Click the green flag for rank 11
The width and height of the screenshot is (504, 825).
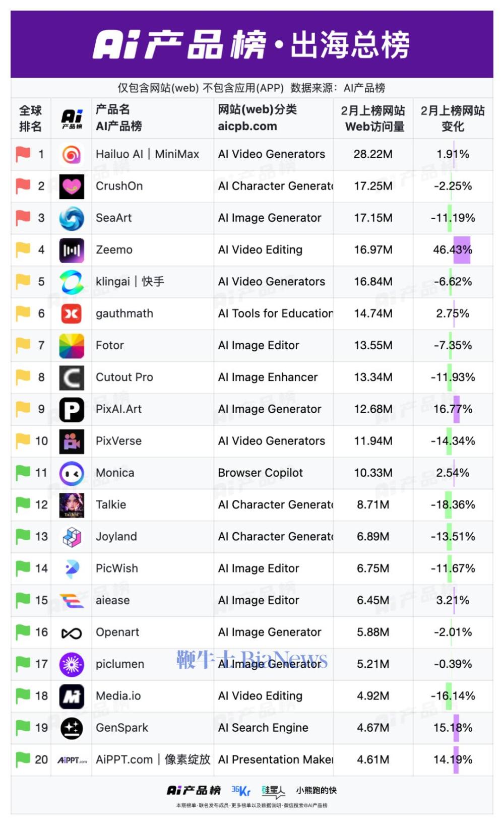(23, 473)
